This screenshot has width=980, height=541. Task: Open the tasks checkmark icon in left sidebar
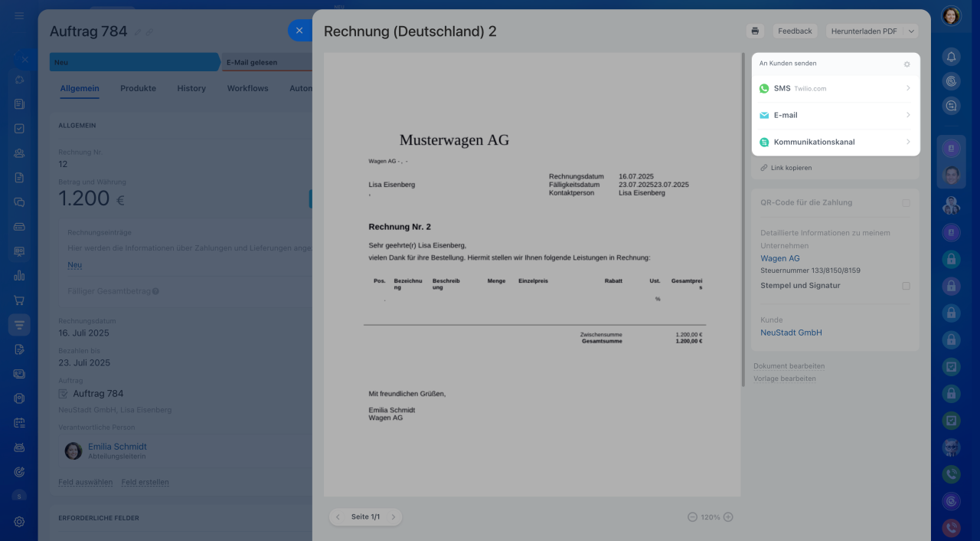19,129
